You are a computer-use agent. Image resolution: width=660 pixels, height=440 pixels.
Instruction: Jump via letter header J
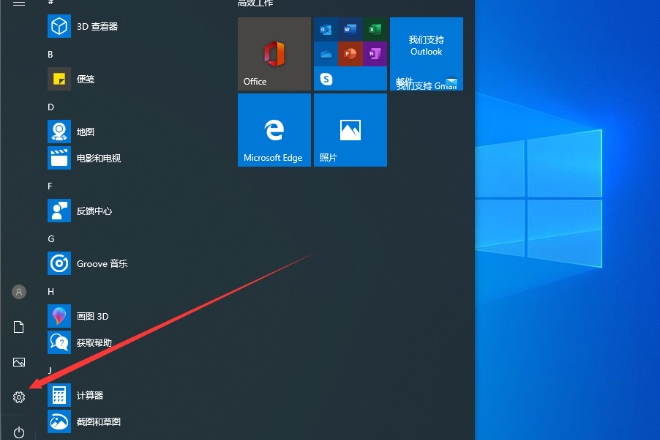(x=50, y=371)
